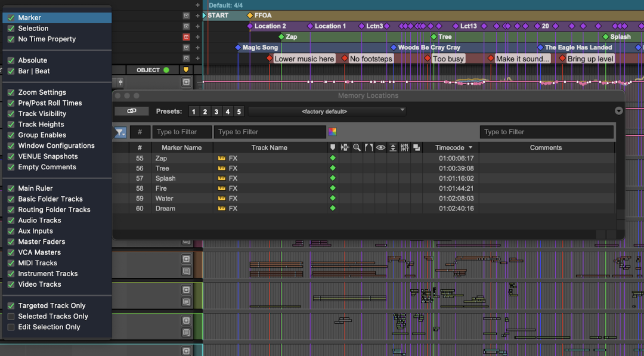Screen dimensions: 644x356
Task: Expand the Memory Locations window options menu
Action: [x=618, y=111]
